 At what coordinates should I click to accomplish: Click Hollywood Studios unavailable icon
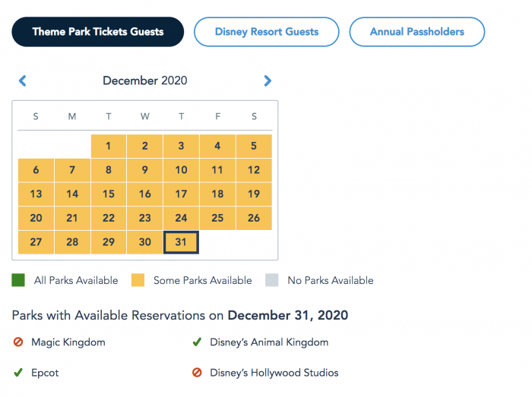click(197, 373)
